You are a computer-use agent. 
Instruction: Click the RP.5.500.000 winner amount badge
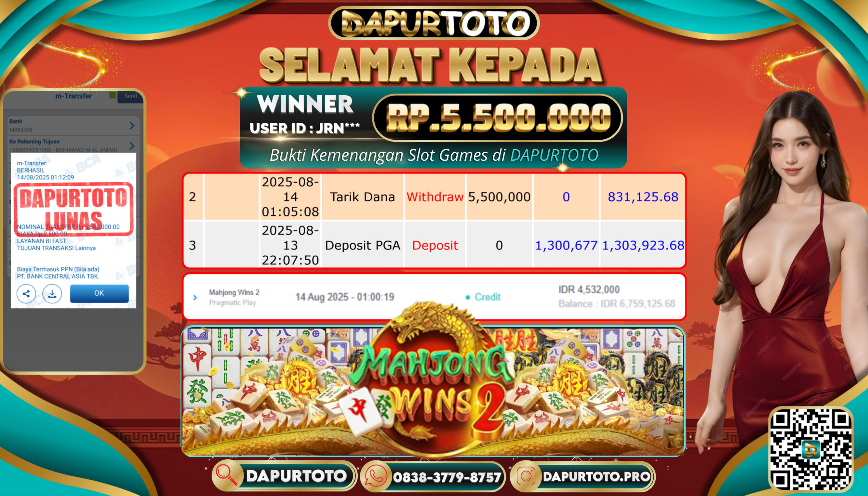[498, 118]
